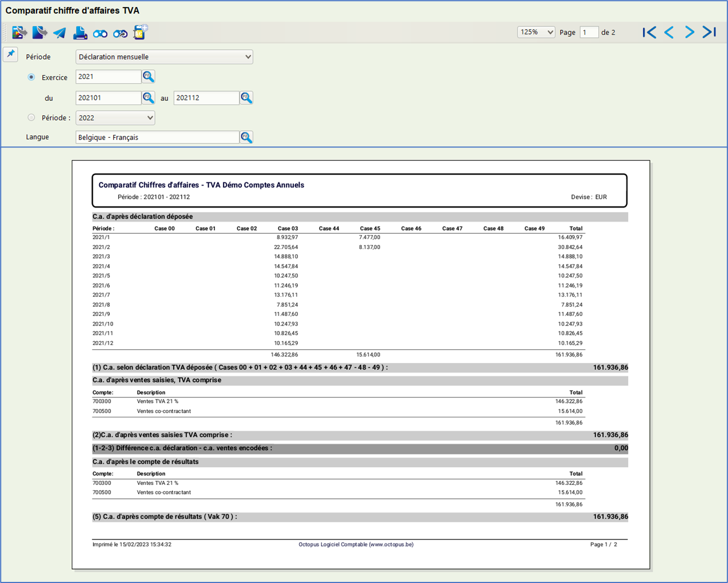
Task: Click Case 45 value 8.137,00
Action: pyautogui.click(x=370, y=247)
